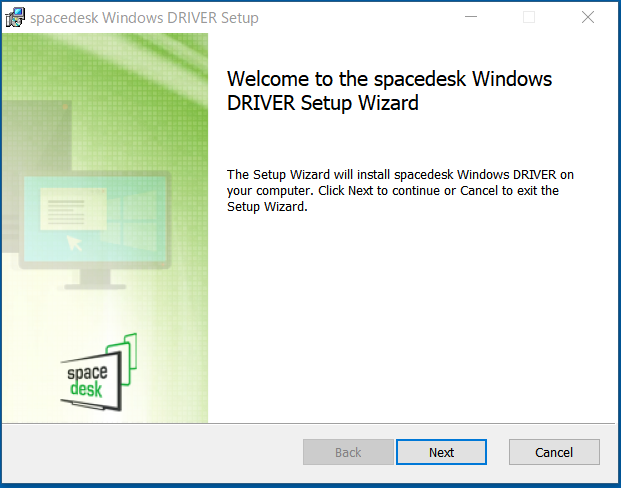Image resolution: width=621 pixels, height=488 pixels.
Task: Click the disabled maximize button
Action: (x=529, y=17)
